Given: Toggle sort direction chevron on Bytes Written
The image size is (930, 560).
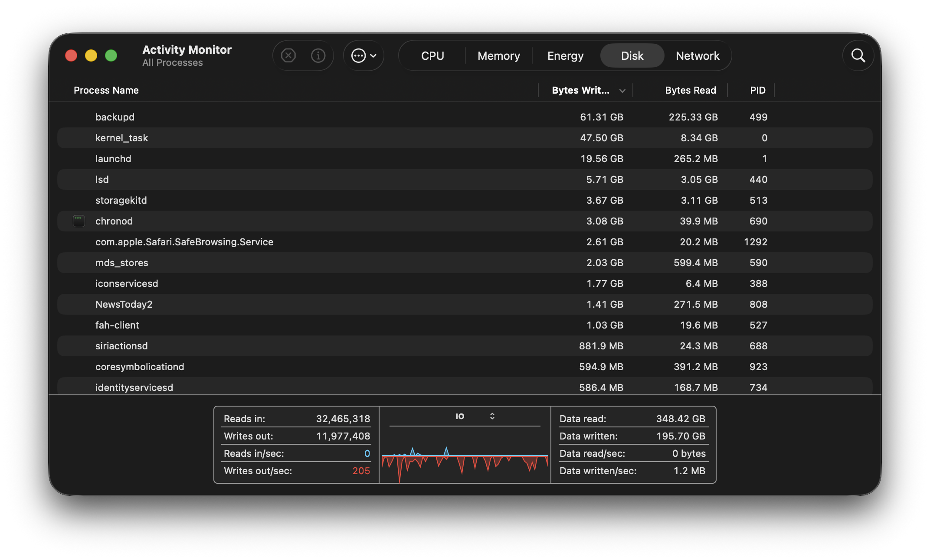Looking at the screenshot, I should pyautogui.click(x=622, y=91).
